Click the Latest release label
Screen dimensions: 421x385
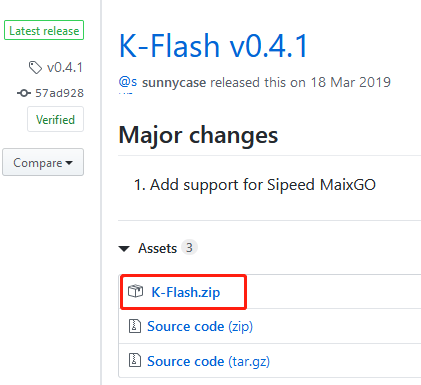44,30
